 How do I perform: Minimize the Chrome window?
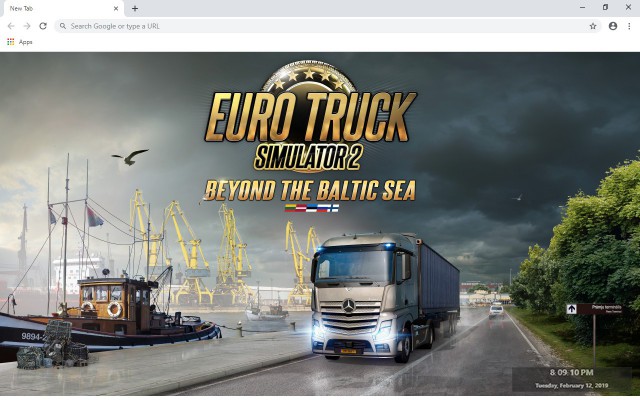click(x=582, y=7)
